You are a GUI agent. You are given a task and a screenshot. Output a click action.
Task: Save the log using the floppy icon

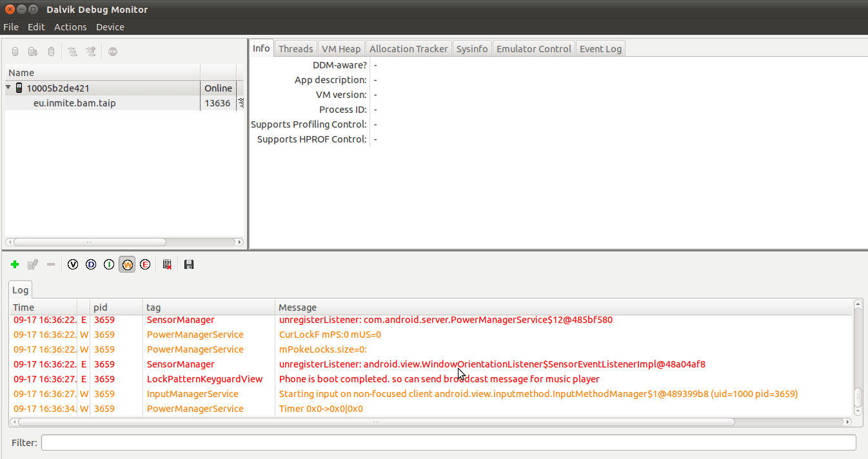189,264
